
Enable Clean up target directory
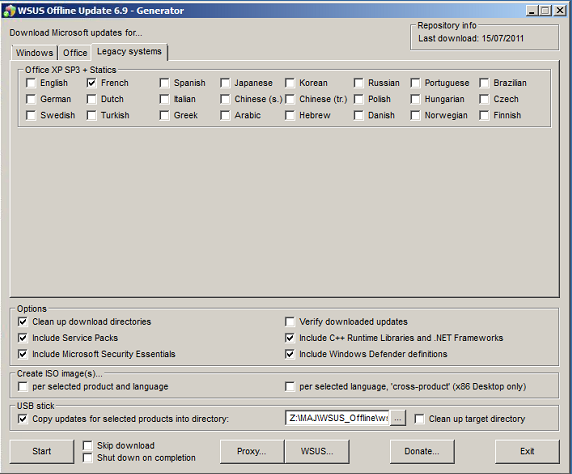420,419
